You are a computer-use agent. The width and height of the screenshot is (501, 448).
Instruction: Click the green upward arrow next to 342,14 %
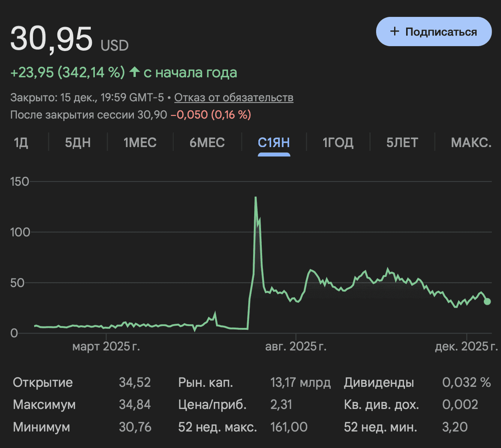click(135, 72)
